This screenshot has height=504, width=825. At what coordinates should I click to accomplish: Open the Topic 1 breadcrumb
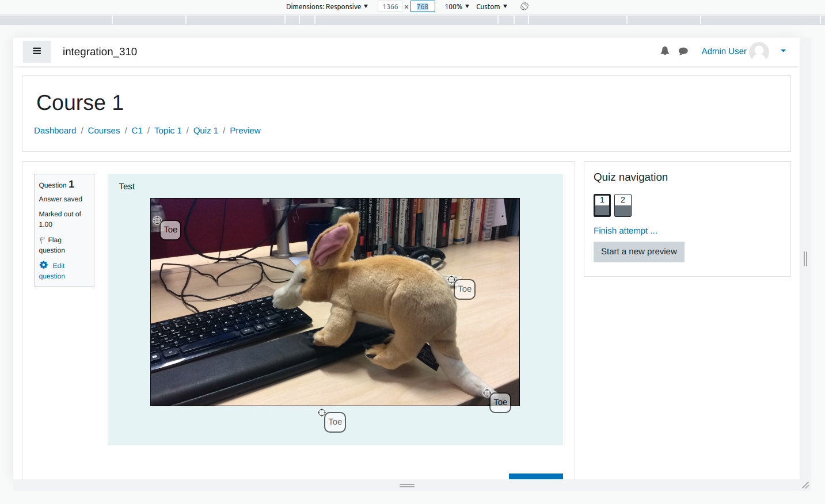click(x=168, y=131)
